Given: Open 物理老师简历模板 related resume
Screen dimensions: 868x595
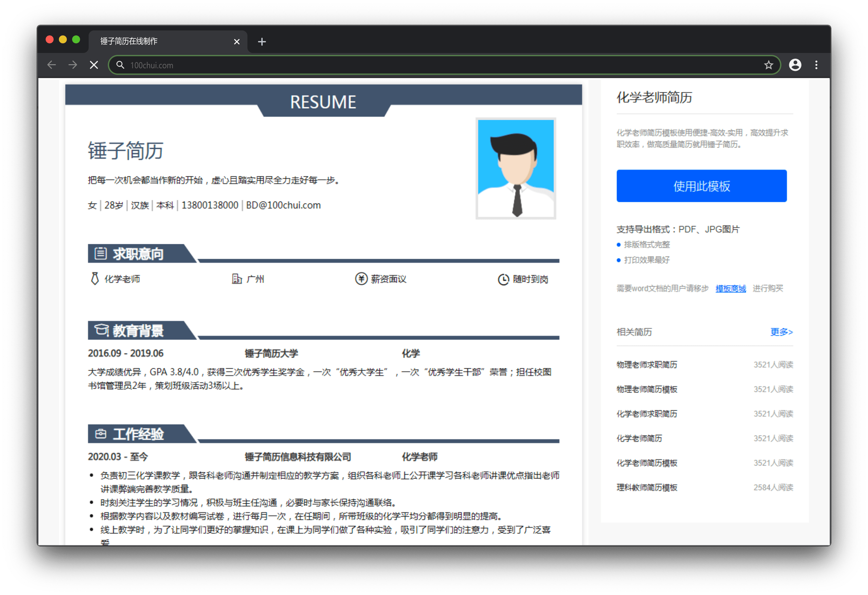Looking at the screenshot, I should click(x=646, y=389).
